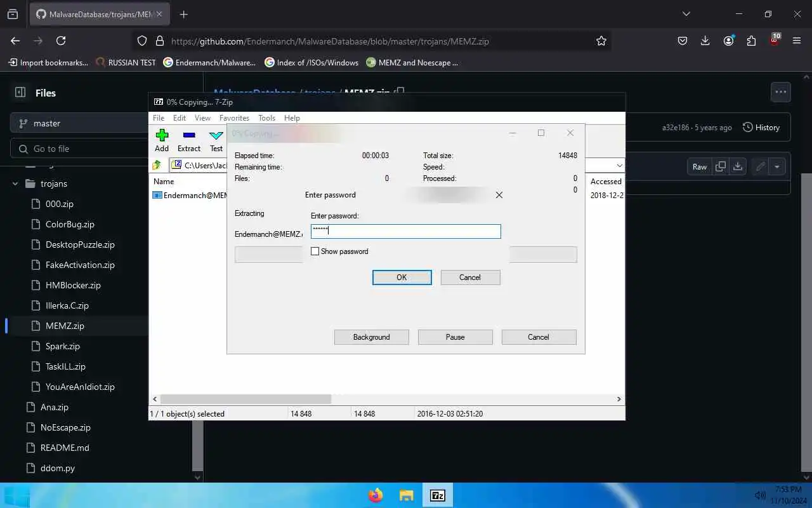The height and width of the screenshot is (508, 812).
Task: Open Illerka.C.zip in file tree
Action: tap(67, 305)
